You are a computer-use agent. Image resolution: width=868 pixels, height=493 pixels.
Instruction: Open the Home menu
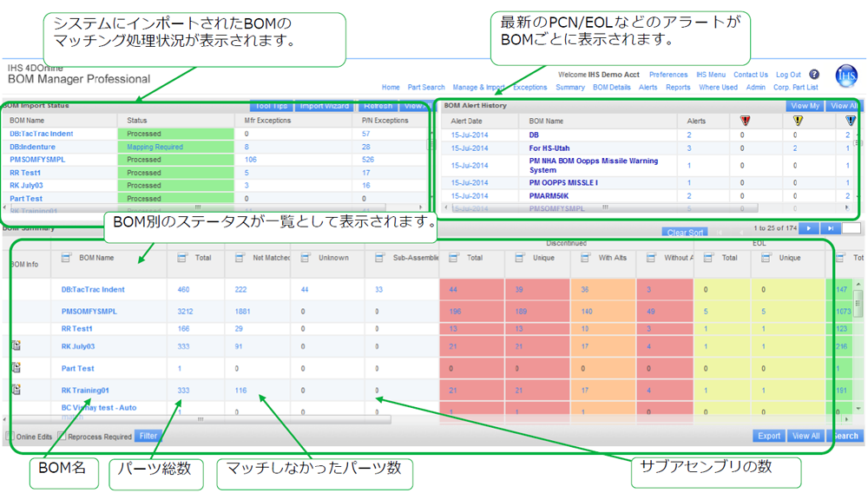click(x=391, y=88)
